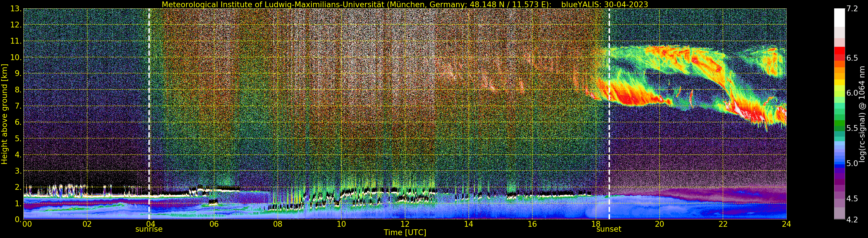Select the '6.' height axis tick label
Screen dimensions: 868x238
18,122
